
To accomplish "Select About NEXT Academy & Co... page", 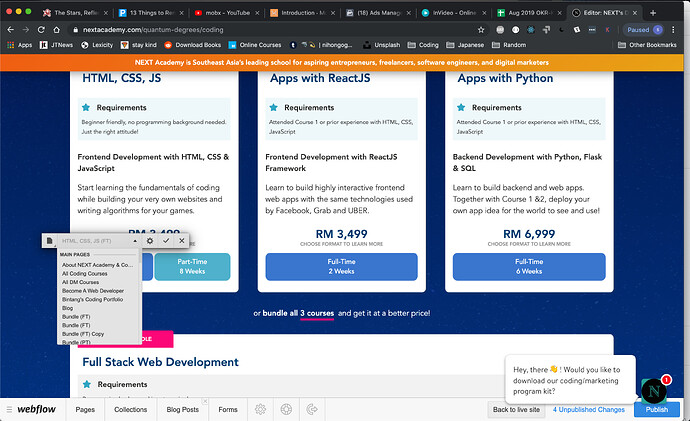I will coord(98,265).
